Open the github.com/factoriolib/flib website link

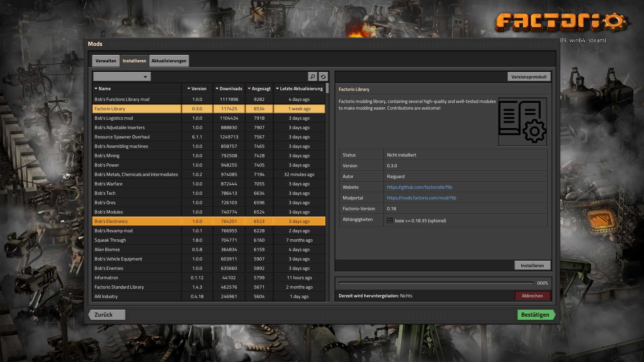[x=419, y=187]
